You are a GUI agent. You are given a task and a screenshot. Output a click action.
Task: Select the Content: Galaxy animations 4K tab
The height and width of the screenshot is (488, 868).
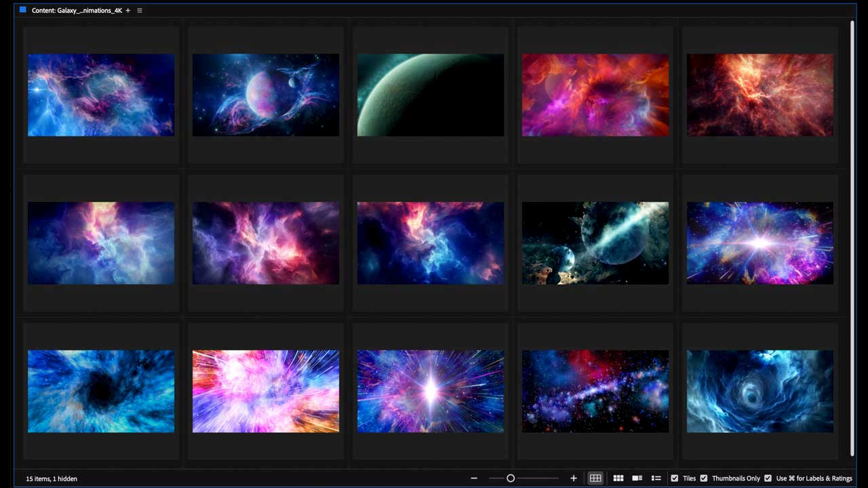pyautogui.click(x=77, y=11)
